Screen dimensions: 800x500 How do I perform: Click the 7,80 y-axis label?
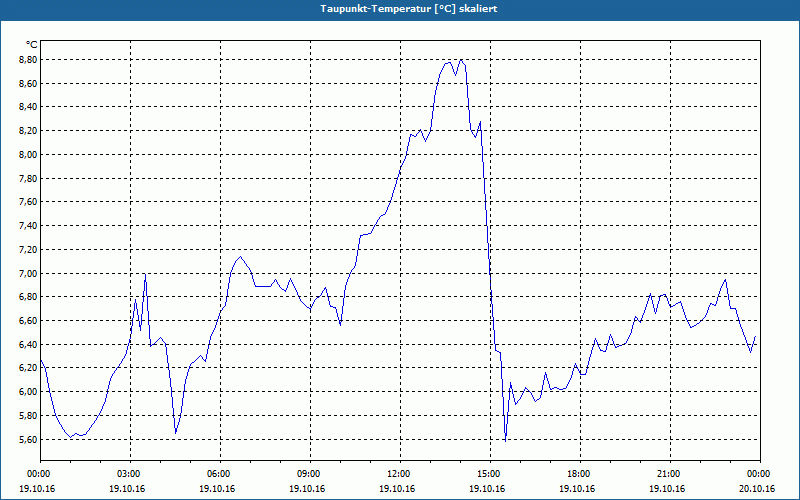coord(29,179)
